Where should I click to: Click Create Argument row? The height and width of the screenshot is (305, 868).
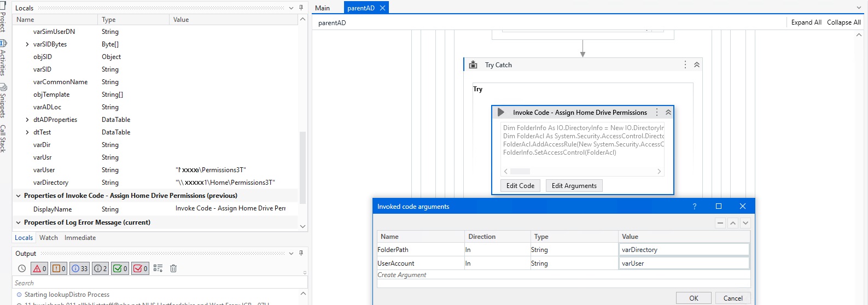click(x=563, y=275)
